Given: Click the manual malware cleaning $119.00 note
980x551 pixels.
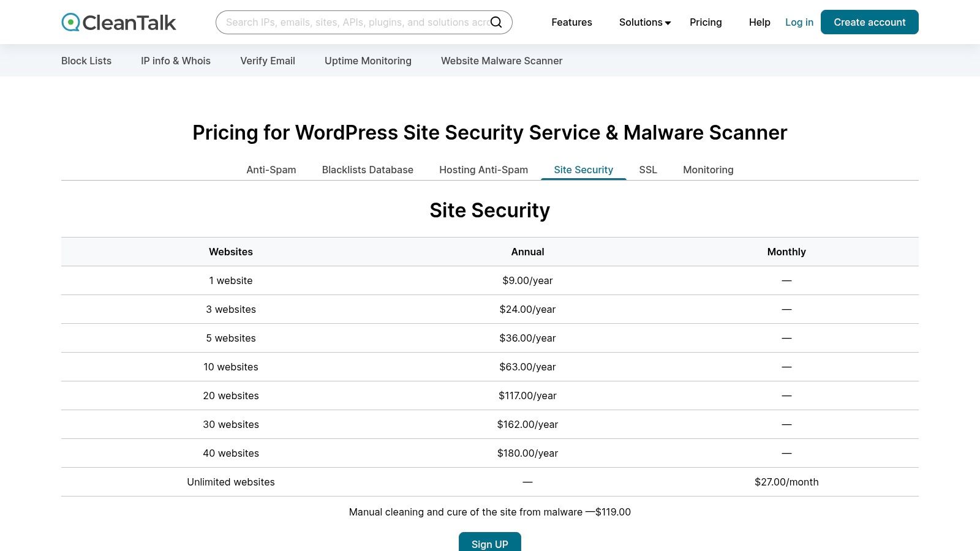Looking at the screenshot, I should (x=490, y=512).
